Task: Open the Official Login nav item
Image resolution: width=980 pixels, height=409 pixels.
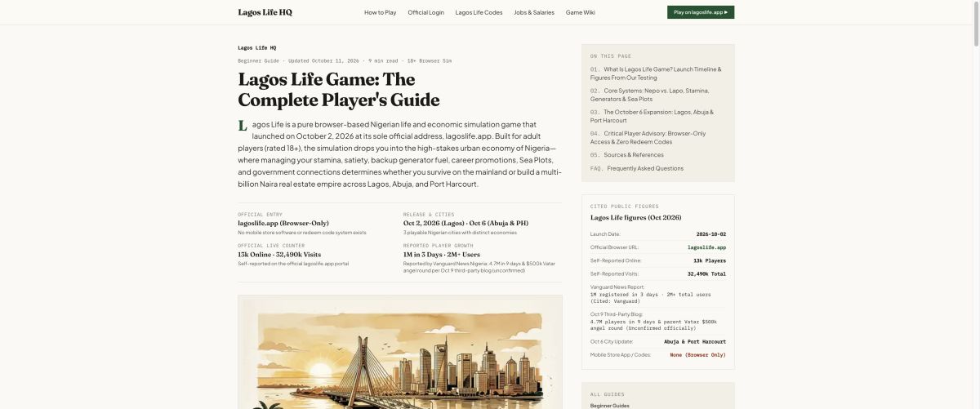Action: coord(426,12)
